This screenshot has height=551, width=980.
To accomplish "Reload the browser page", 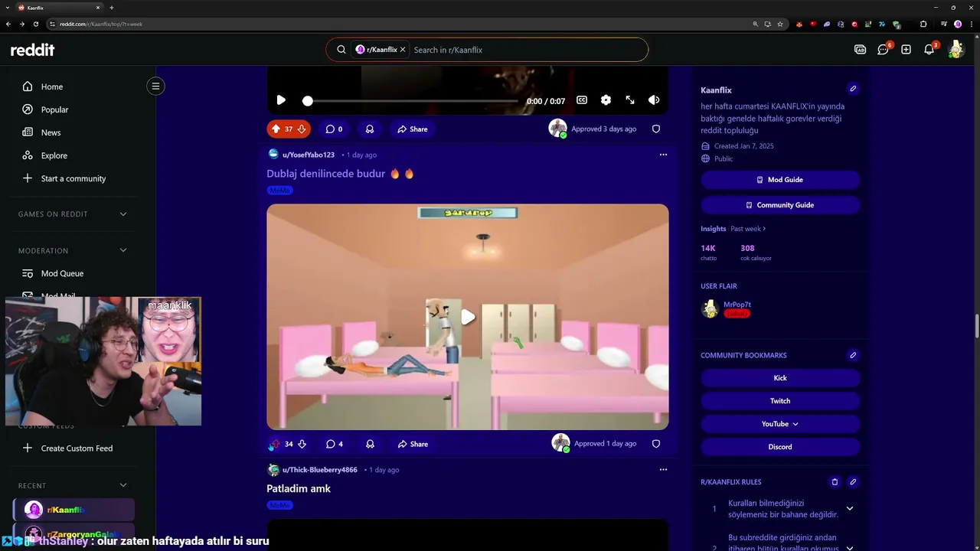I will coord(35,24).
